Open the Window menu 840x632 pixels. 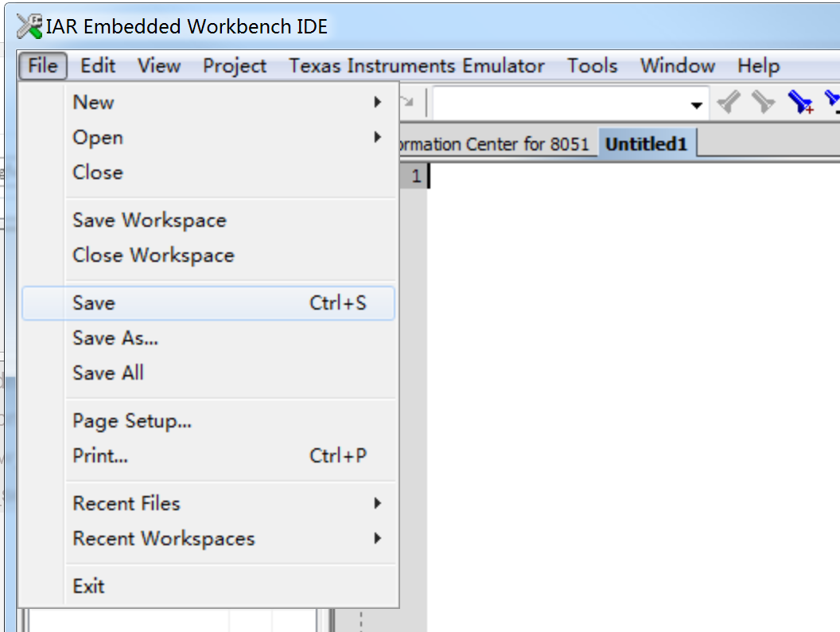(x=678, y=65)
